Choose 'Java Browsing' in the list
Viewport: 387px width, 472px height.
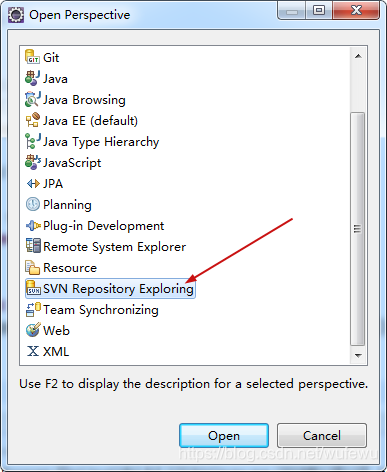click(84, 100)
